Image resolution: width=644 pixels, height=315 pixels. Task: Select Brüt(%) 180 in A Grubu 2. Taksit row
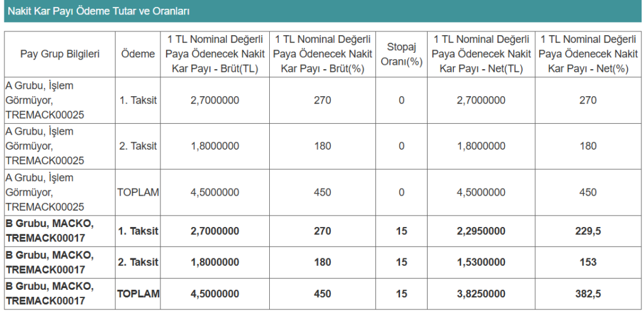[x=323, y=146]
